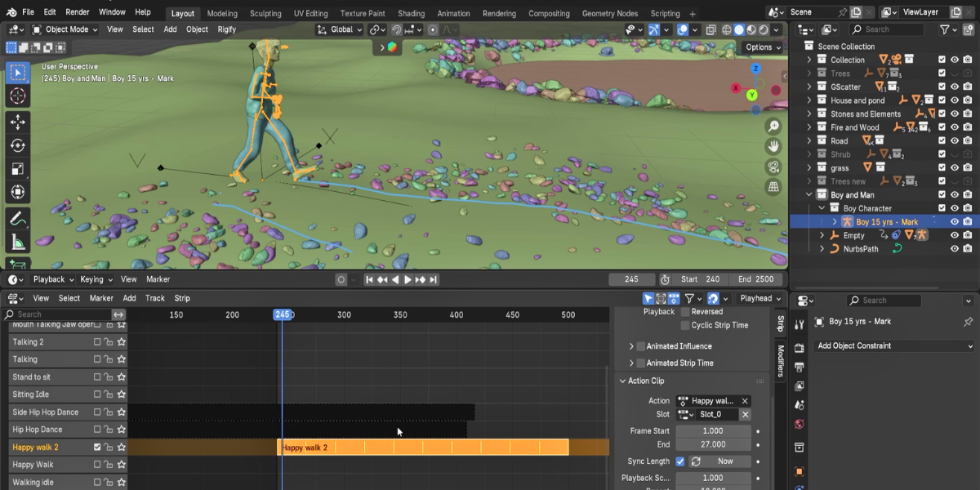Click the zoom magnifier viewport gizmo
The height and width of the screenshot is (490, 980).
[773, 127]
